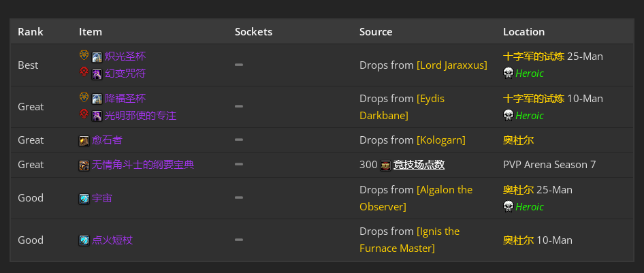Open the 竞技场点数 currency link
The width and height of the screenshot is (644, 273).
click(x=419, y=165)
